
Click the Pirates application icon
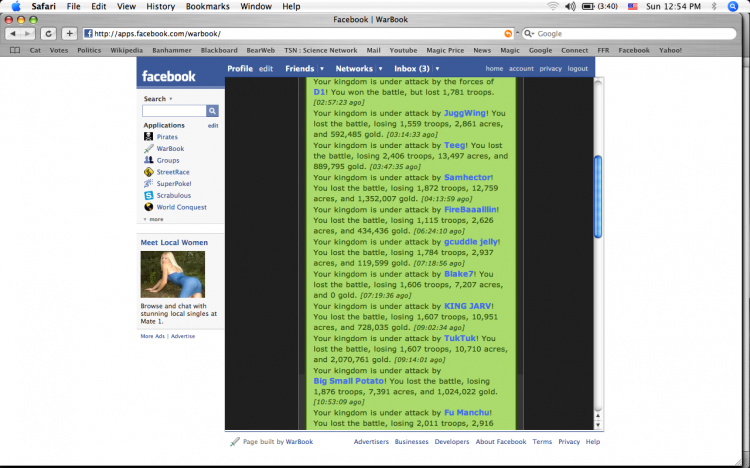tap(149, 136)
